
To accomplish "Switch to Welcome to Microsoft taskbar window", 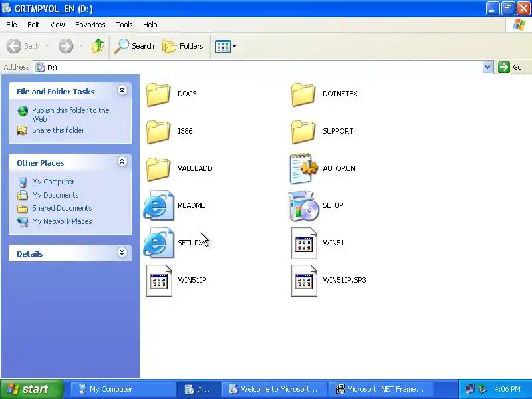I will 274,389.
